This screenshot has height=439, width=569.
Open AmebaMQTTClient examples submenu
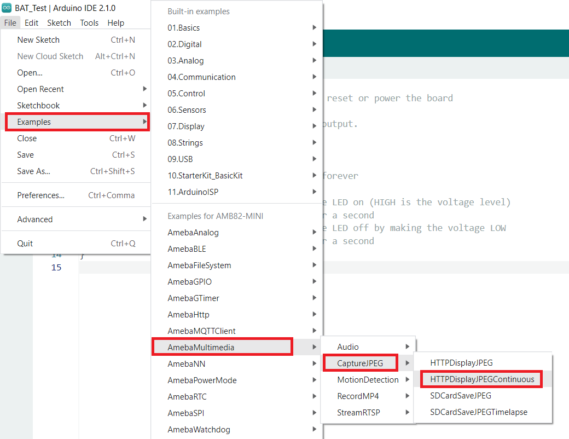point(237,331)
